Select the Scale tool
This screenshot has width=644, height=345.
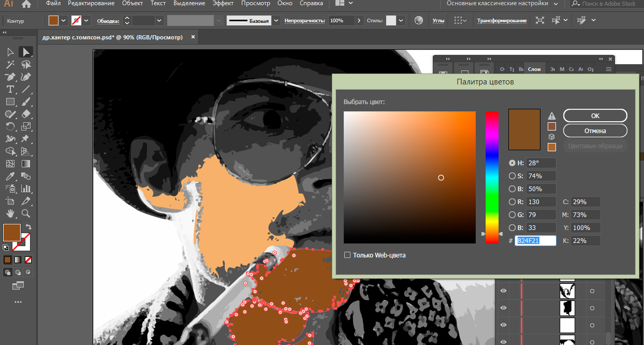(25, 127)
